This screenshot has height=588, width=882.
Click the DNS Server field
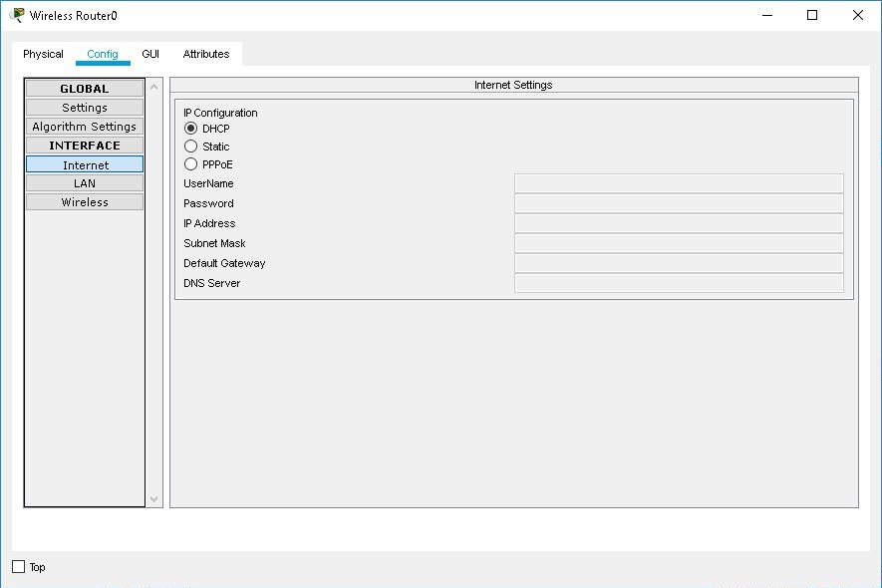pos(678,283)
